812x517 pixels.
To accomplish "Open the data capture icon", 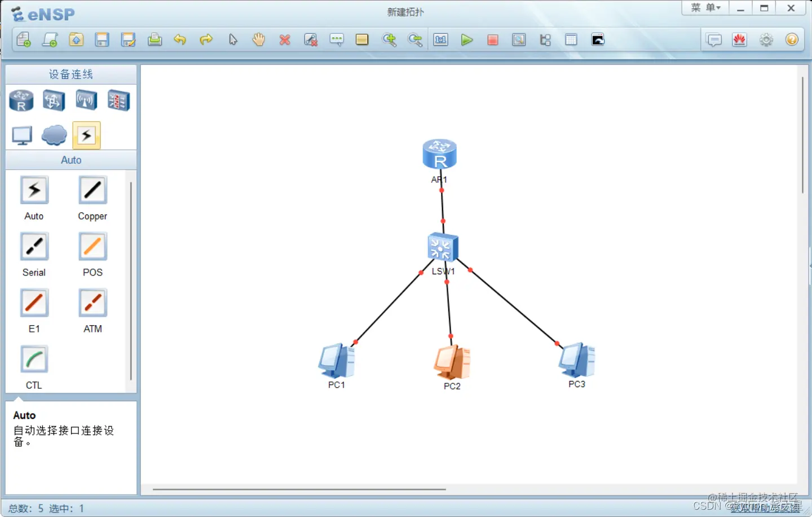I will pyautogui.click(x=519, y=40).
